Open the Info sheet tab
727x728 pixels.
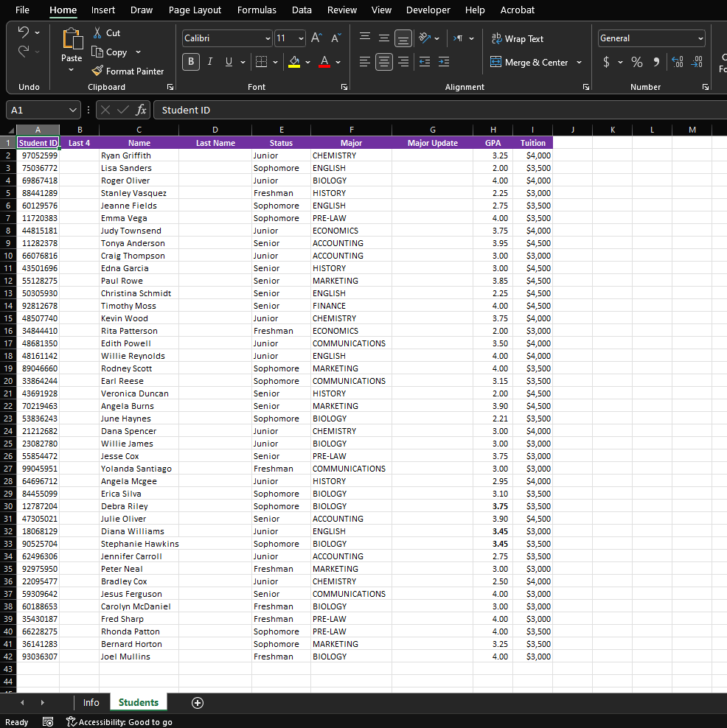91,703
